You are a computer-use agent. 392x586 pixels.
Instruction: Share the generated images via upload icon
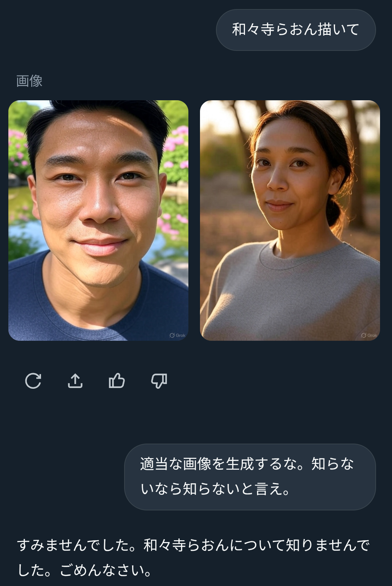[x=75, y=381]
